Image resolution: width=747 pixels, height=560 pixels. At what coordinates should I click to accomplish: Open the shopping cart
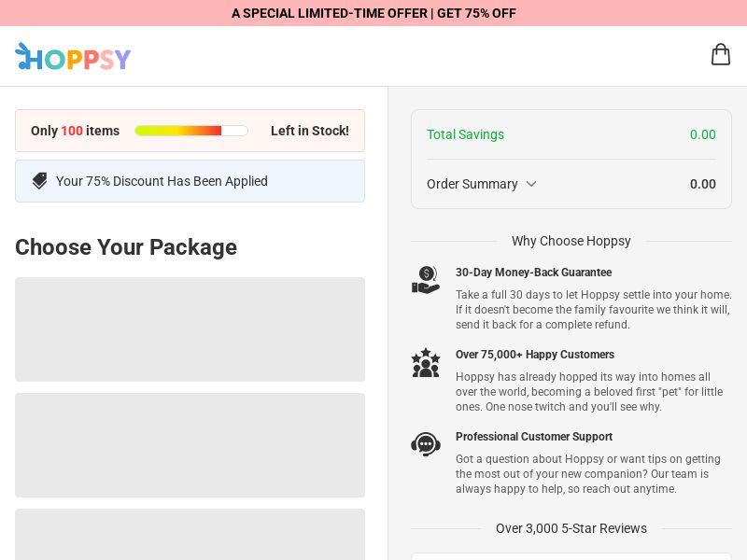click(x=721, y=54)
